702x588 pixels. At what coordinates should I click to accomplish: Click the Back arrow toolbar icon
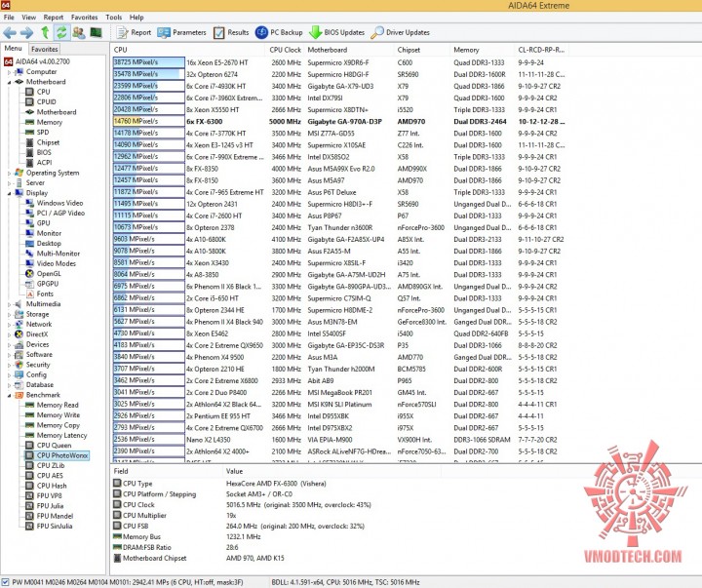pyautogui.click(x=10, y=32)
